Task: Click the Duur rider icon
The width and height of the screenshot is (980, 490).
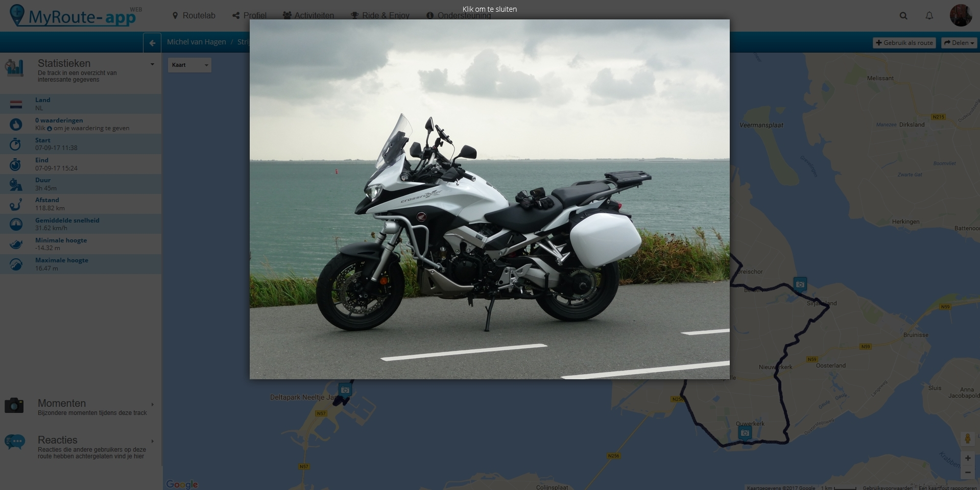Action: pos(16,184)
